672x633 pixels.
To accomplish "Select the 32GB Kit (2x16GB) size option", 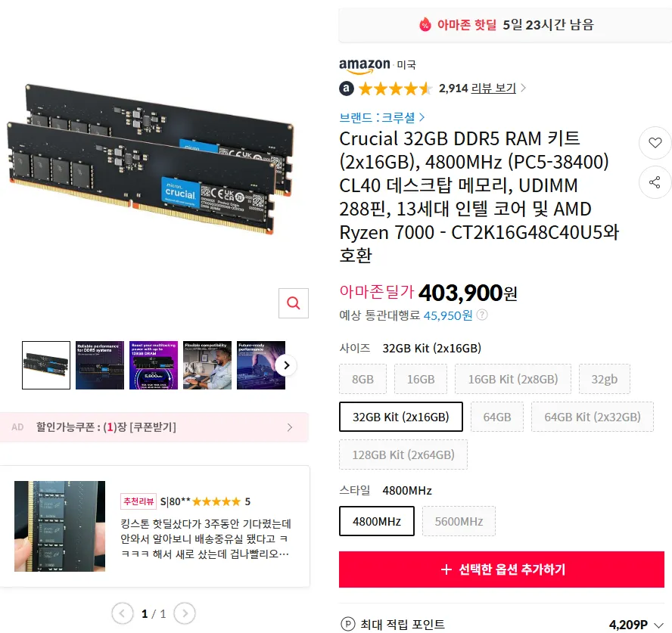I will [401, 417].
